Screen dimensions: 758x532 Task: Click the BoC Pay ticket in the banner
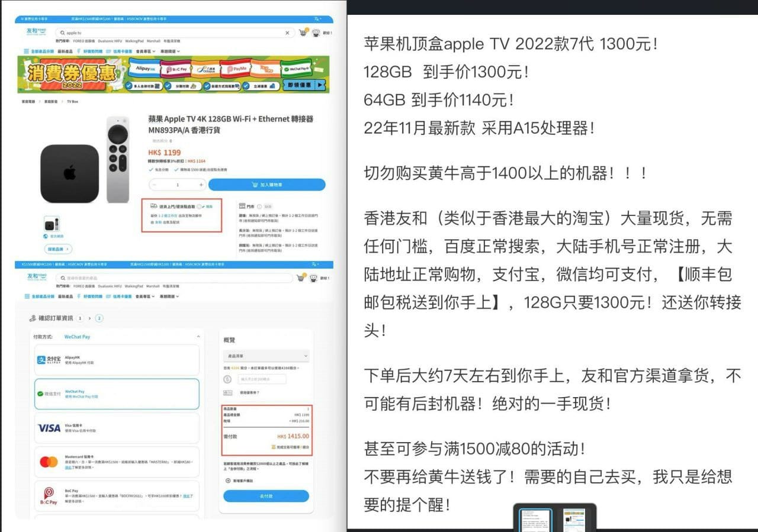point(175,69)
